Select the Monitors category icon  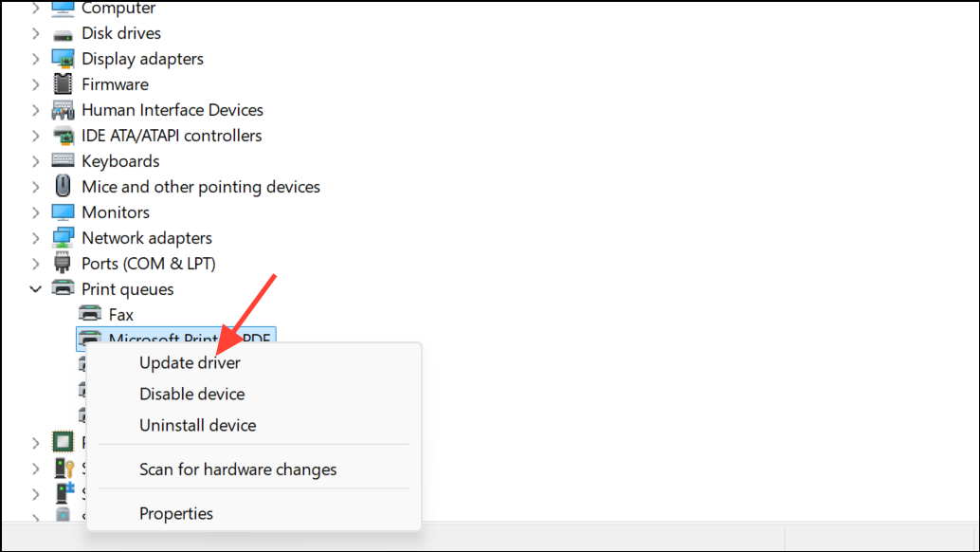coord(63,212)
